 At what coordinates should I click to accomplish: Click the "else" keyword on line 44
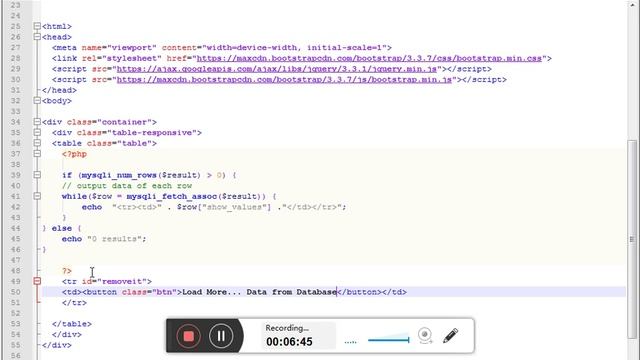click(62, 228)
